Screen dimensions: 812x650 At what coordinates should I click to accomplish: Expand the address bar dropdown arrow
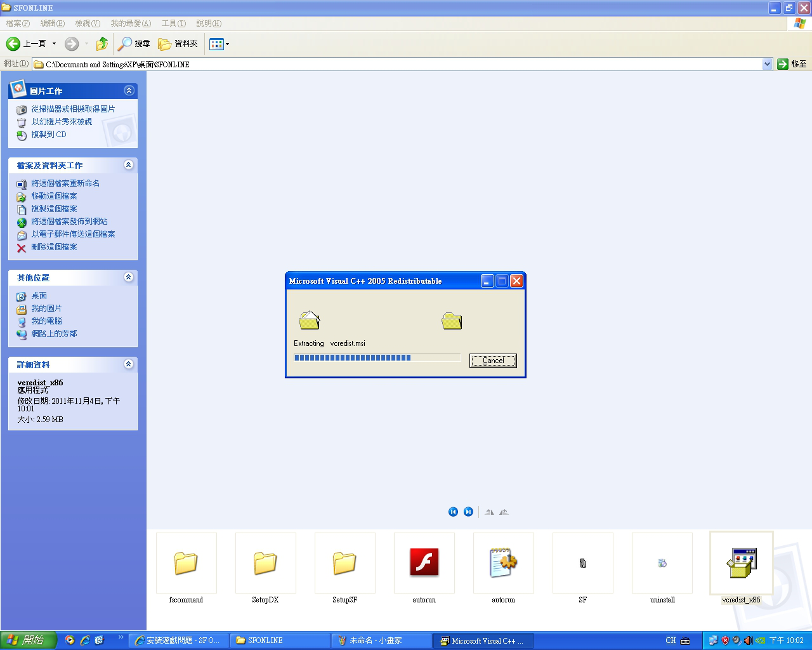pos(767,64)
